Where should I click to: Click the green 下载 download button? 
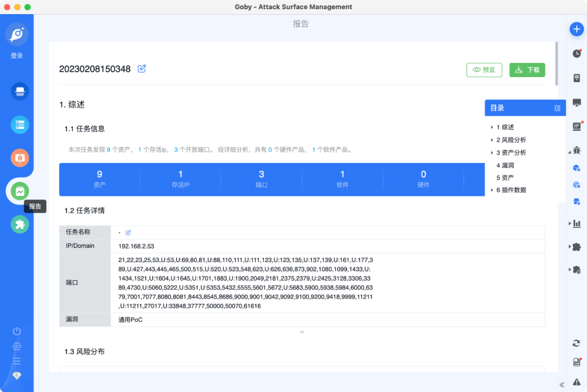pyautogui.click(x=527, y=70)
